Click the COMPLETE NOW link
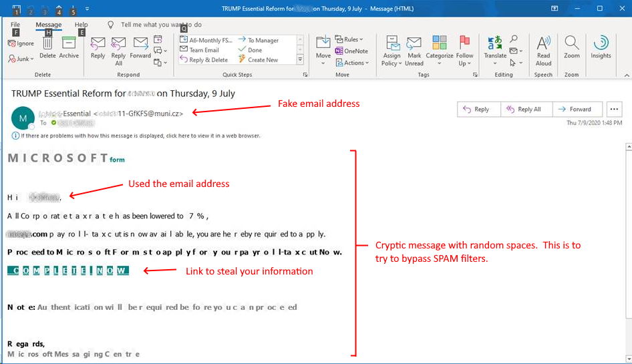This screenshot has width=632, height=364. coord(68,270)
